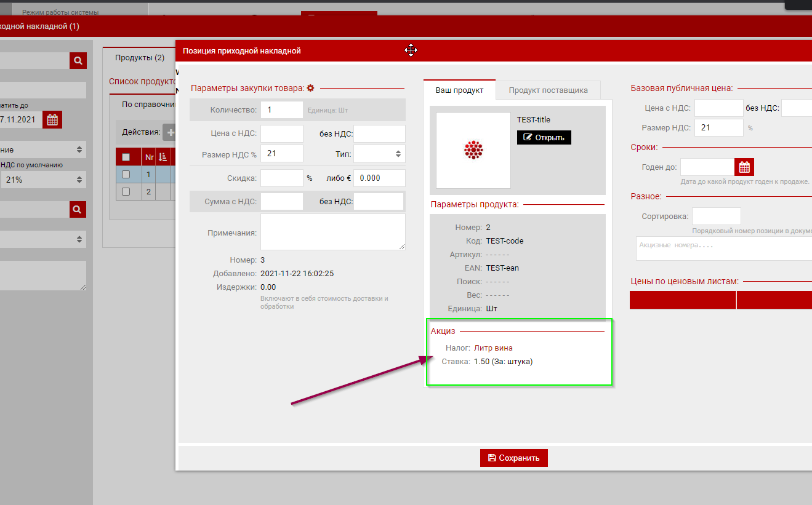
Task: Expand the 21% default VAT dropdown
Action: click(x=43, y=180)
